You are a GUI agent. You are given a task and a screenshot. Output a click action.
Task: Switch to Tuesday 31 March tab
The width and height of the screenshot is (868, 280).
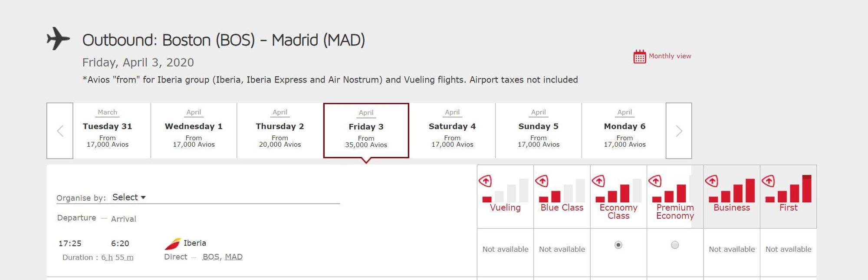pyautogui.click(x=108, y=131)
